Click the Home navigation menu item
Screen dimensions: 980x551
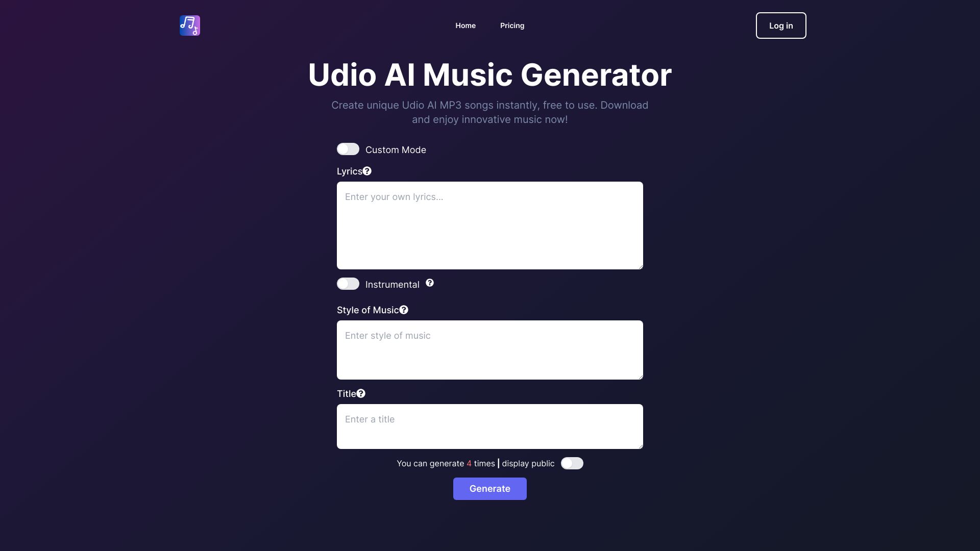coord(465,25)
